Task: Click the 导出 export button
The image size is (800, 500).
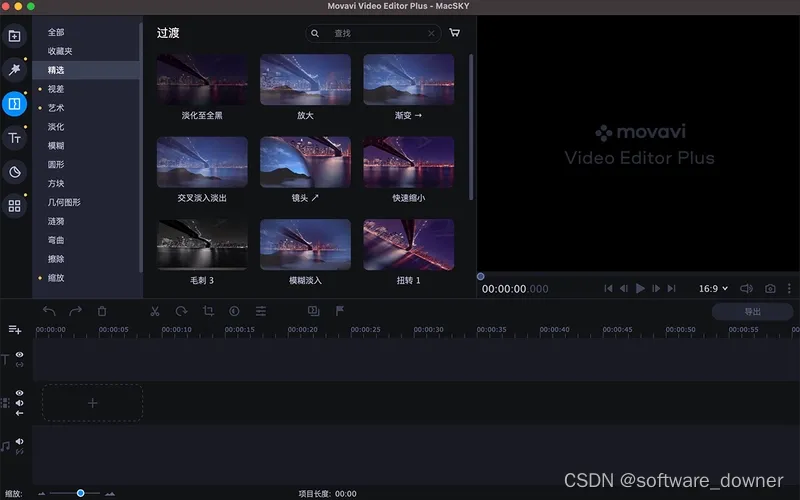Action: [753, 311]
